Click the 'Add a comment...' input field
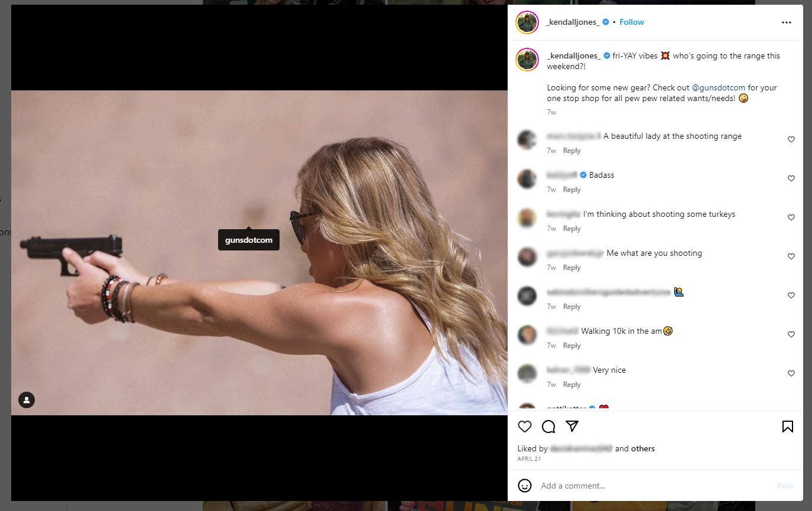812x511 pixels. click(650, 486)
